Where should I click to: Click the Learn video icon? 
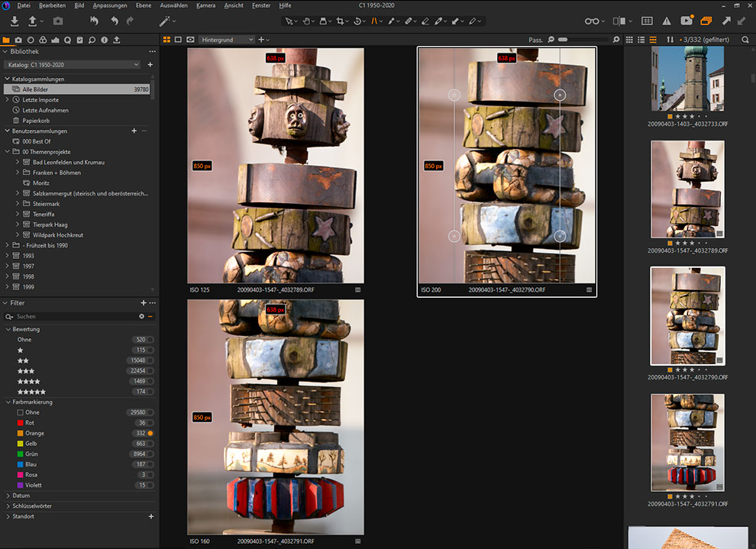coord(687,21)
